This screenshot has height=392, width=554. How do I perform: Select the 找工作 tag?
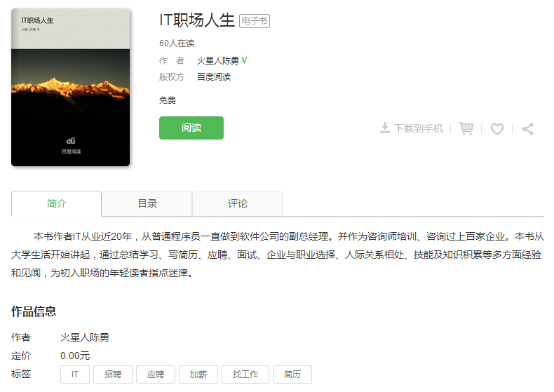pos(245,374)
